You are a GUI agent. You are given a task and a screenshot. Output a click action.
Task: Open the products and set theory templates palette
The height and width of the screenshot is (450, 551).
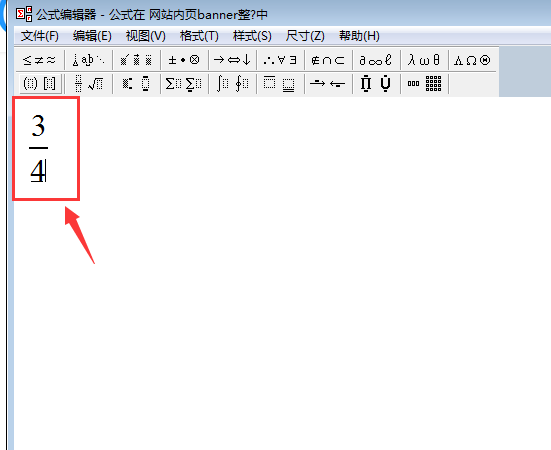(376, 84)
